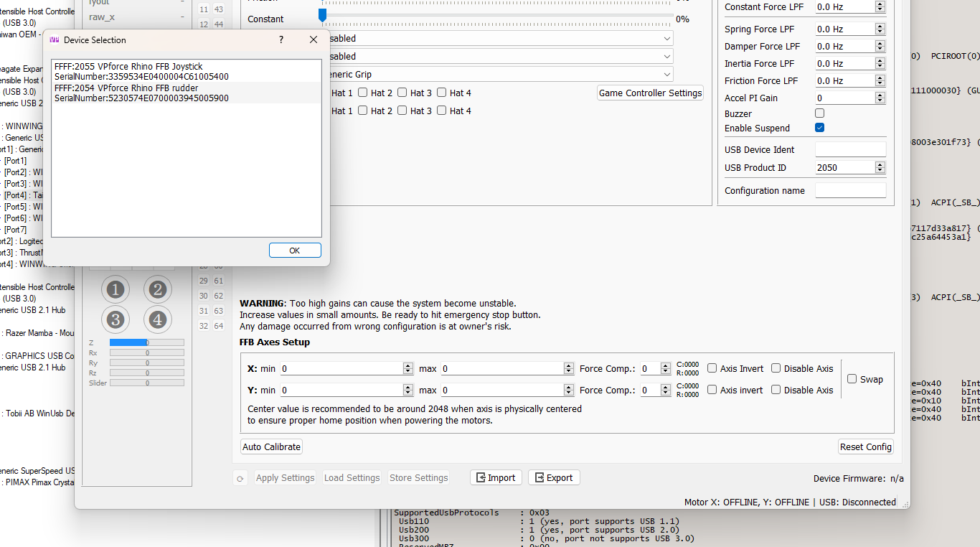The height and width of the screenshot is (547, 980).
Task: Click the Rx axis indicator bar
Action: (x=146, y=353)
